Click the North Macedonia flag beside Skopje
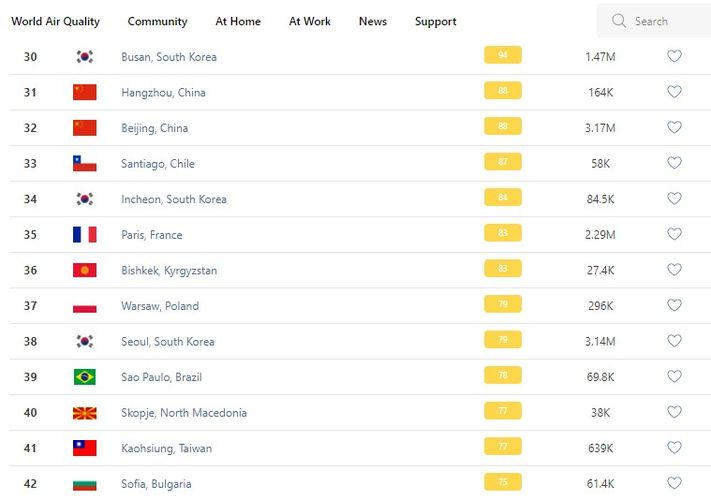Viewport: 711px width, 500px height. (85, 413)
